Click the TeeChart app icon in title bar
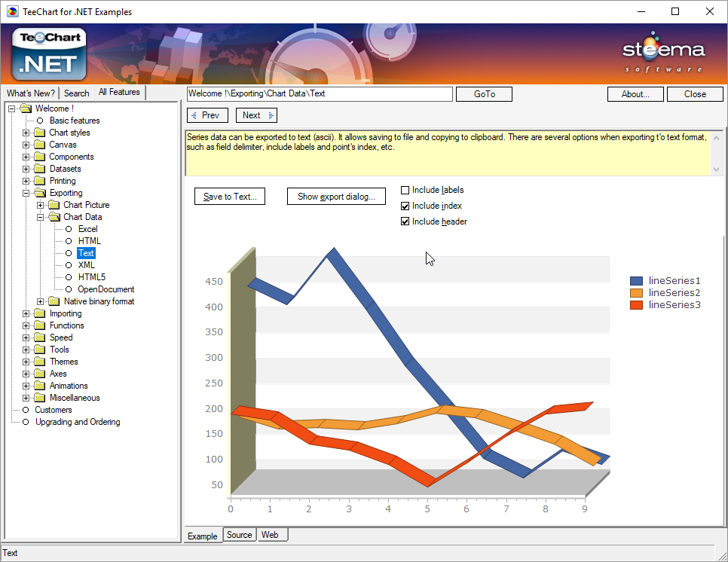 click(x=13, y=11)
